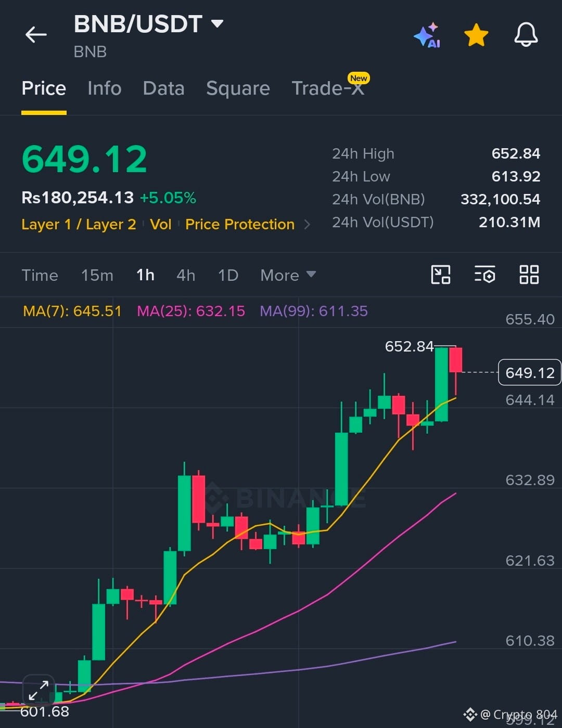Image resolution: width=562 pixels, height=728 pixels.
Task: Open price alerts bell icon
Action: click(x=526, y=35)
